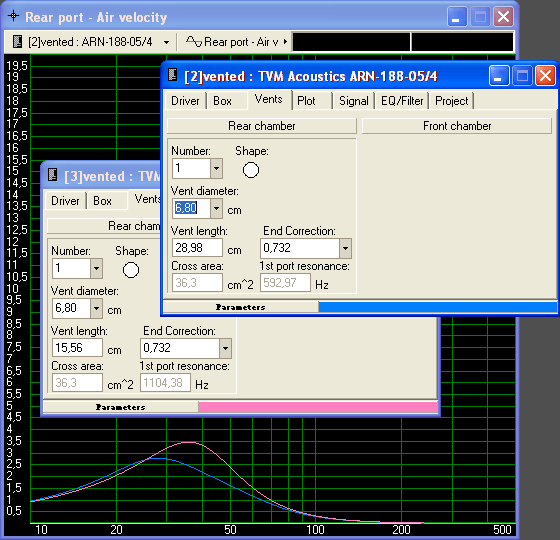Open the [2]vented : ARN-188-05/4 project dropdown

coord(166,42)
